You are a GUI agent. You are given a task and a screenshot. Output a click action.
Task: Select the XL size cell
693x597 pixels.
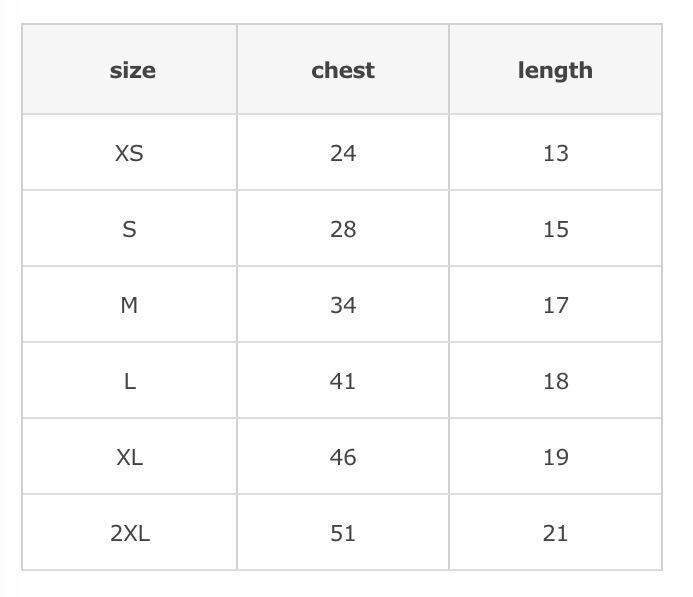(x=129, y=457)
